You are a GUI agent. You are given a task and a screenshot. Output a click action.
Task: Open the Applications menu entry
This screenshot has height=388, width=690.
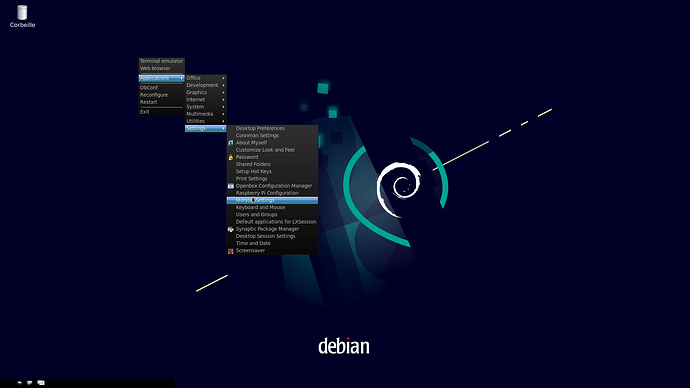pos(161,78)
